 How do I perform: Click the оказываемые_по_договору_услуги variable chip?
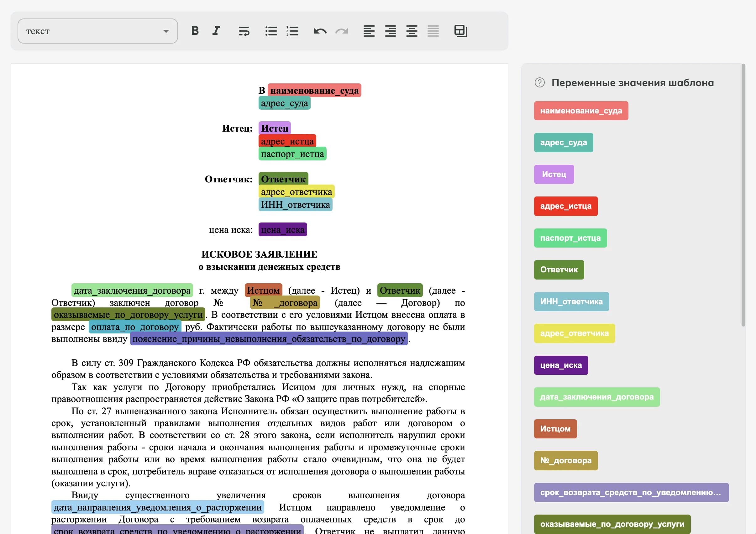[612, 523]
